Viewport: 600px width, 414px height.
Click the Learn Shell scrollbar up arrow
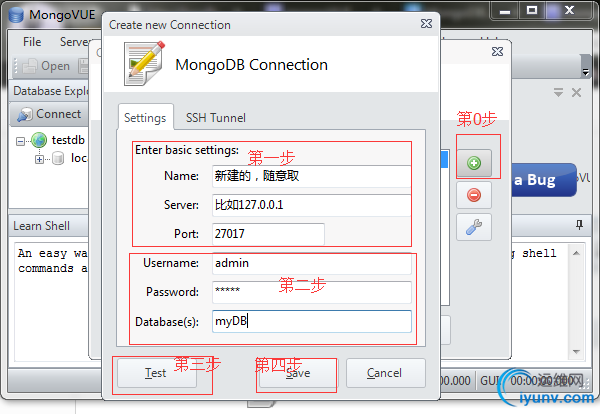pos(577,253)
